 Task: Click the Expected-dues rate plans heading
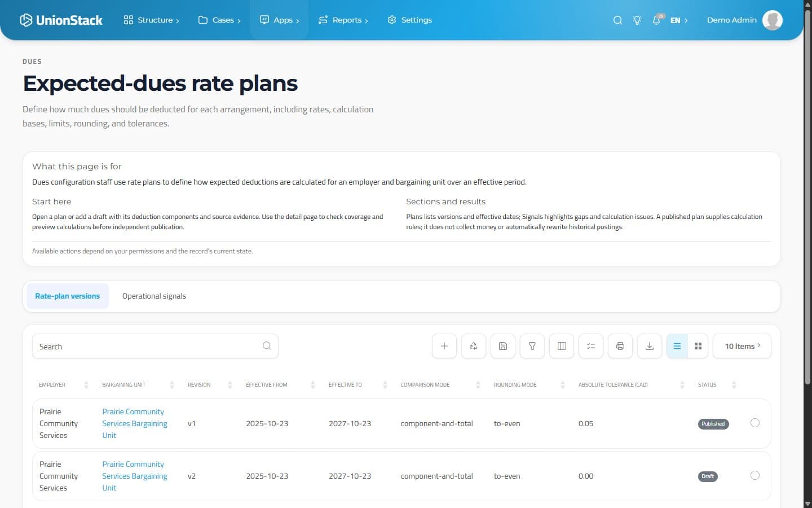coord(160,84)
